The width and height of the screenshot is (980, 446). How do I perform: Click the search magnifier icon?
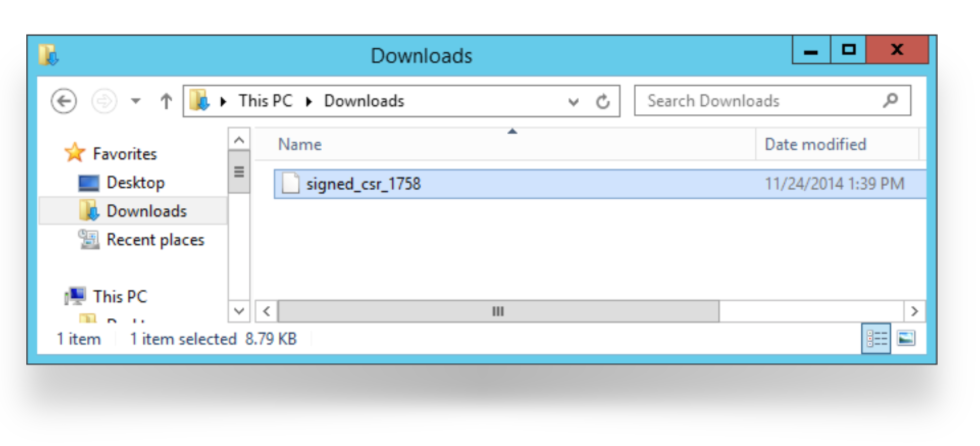[890, 101]
